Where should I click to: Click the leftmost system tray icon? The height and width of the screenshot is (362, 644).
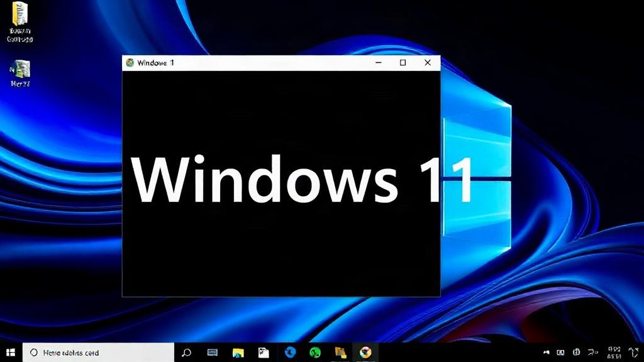(x=547, y=352)
